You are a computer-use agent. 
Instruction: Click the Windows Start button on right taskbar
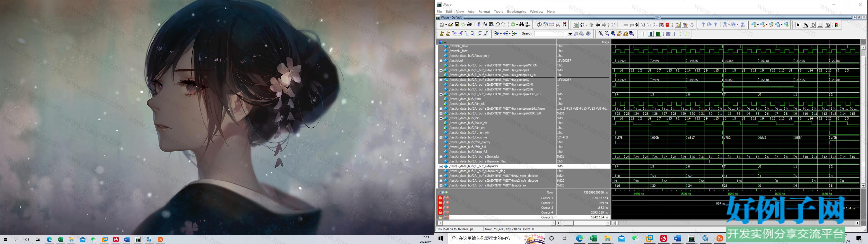tap(440, 239)
